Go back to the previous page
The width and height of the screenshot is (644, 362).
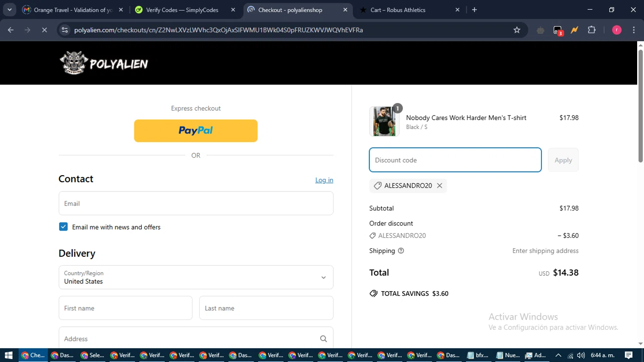pos(11,30)
